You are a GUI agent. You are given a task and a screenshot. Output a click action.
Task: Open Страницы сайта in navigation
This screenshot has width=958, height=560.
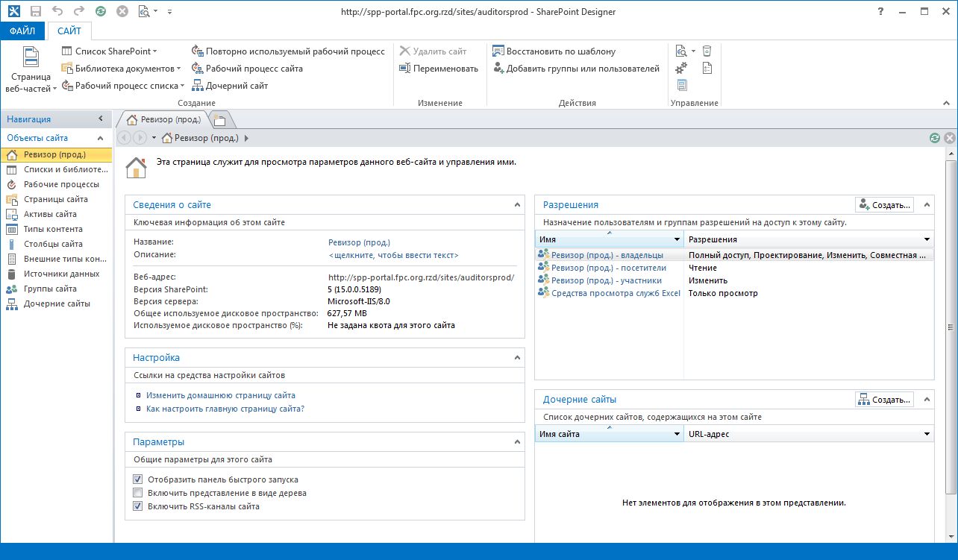[x=56, y=199]
